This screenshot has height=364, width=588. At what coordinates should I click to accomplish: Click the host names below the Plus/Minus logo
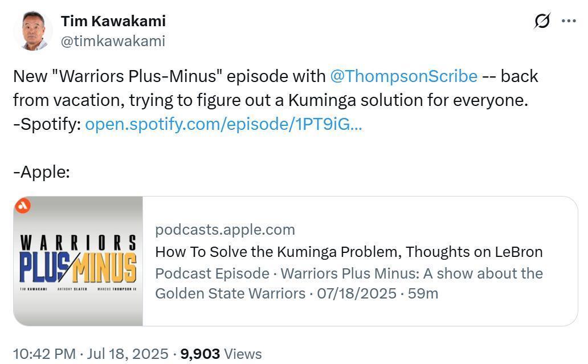pos(78,289)
